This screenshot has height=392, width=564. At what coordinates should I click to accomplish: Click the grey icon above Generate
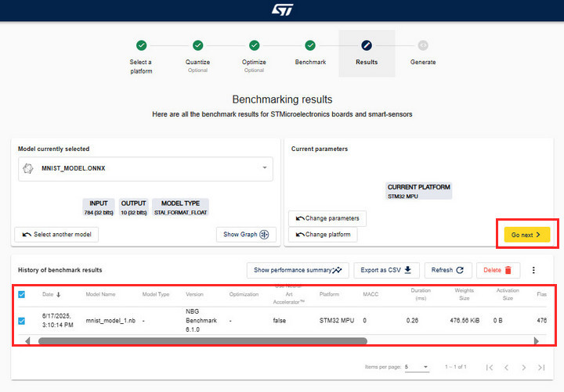click(423, 45)
